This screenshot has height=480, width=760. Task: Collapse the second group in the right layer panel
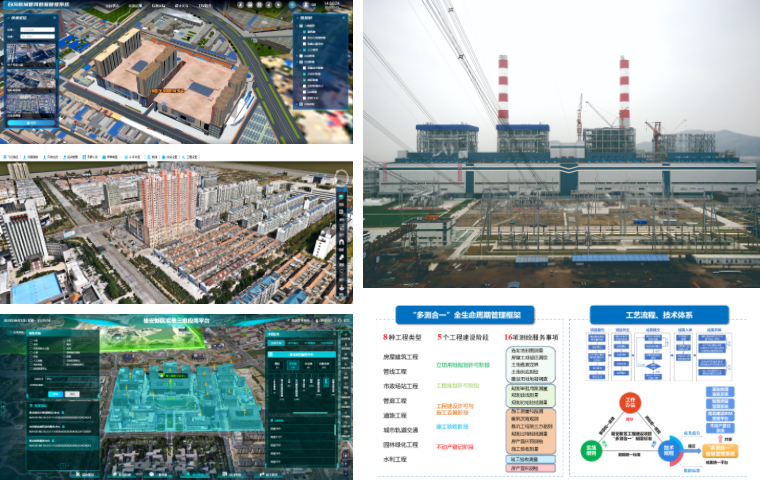297,62
